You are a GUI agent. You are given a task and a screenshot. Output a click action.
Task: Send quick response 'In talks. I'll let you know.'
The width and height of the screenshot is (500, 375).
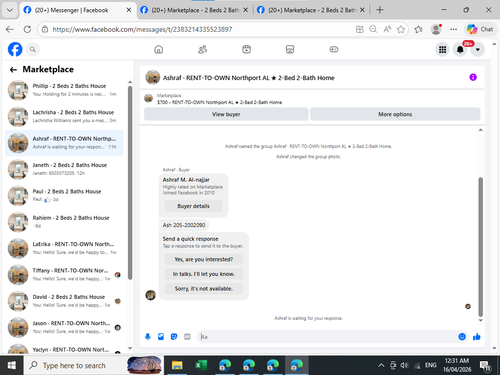[x=204, y=274]
